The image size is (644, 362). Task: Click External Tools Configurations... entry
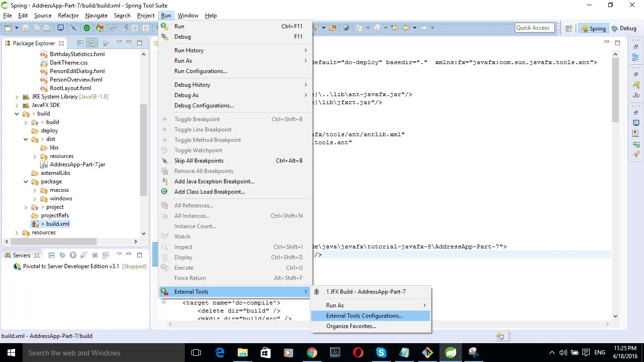371,316
